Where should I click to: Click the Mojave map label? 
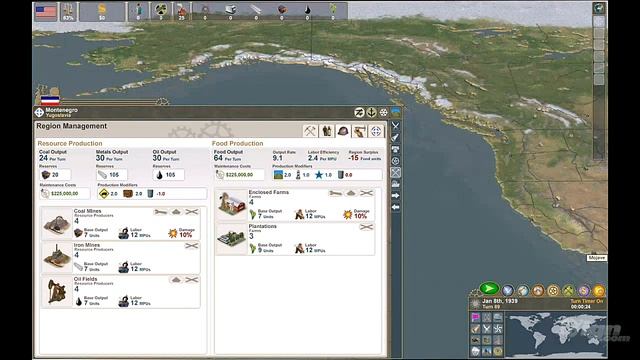point(597,258)
